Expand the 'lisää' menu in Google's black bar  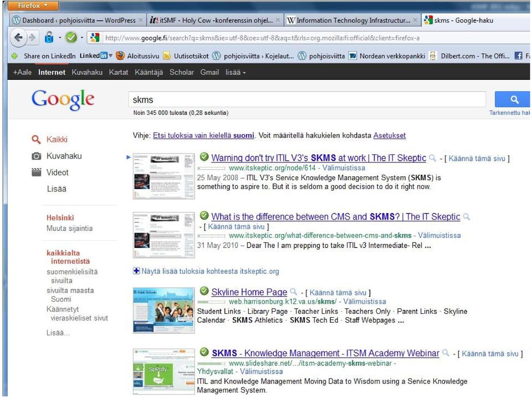[x=236, y=72]
